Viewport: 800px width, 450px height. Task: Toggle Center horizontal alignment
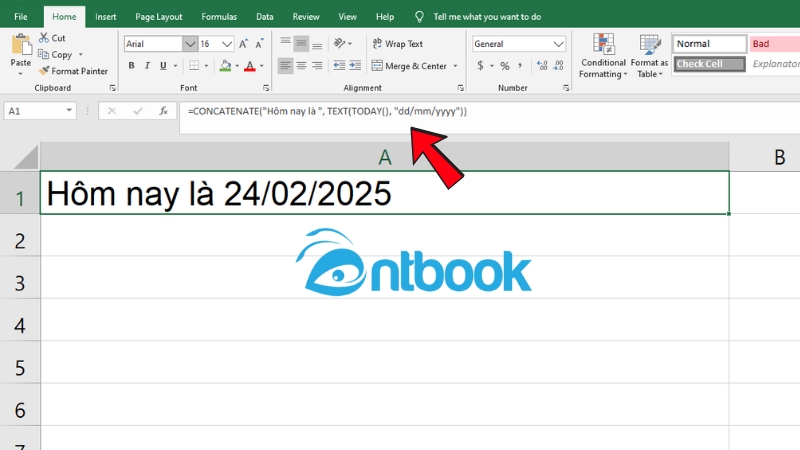point(301,65)
